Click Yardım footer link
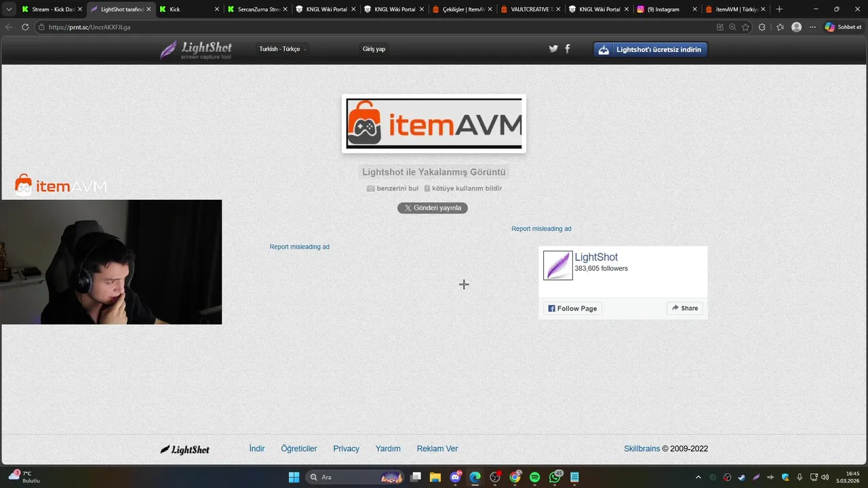Screen dimensions: 868x488 click(x=389, y=449)
